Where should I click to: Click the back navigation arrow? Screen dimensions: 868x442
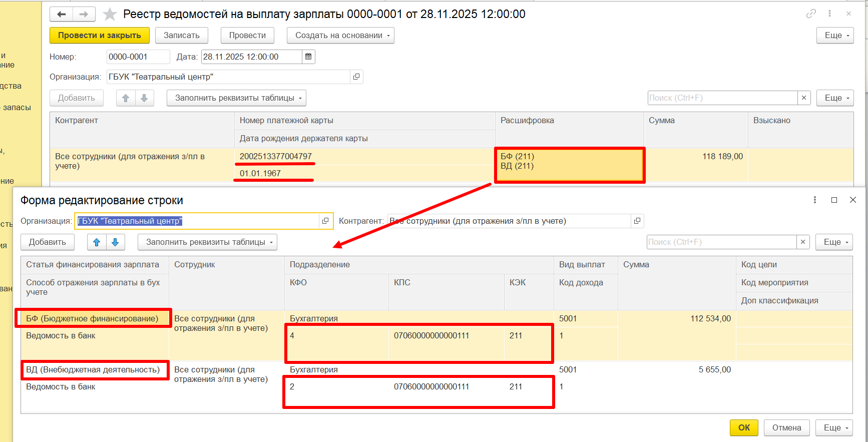click(x=61, y=14)
